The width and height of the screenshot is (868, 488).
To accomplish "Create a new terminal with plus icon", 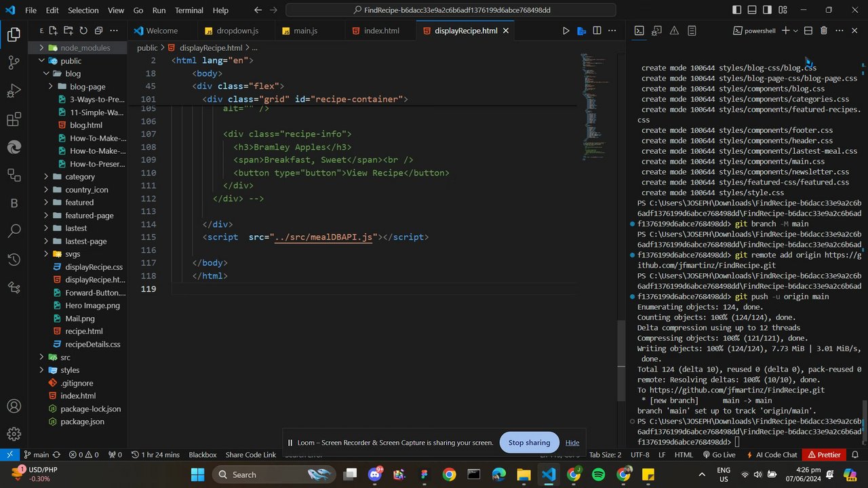I will (785, 30).
